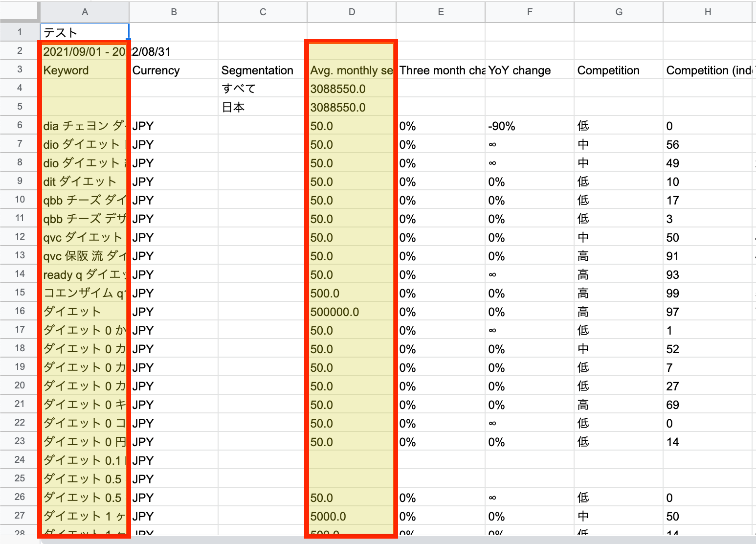Click the ∞ YoY cell in row 26
This screenshot has width=756, height=544.
530,498
